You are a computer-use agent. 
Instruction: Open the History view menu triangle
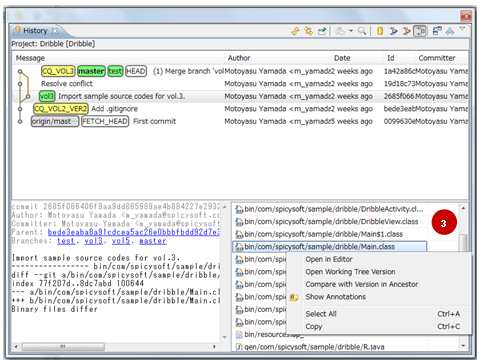(x=462, y=29)
